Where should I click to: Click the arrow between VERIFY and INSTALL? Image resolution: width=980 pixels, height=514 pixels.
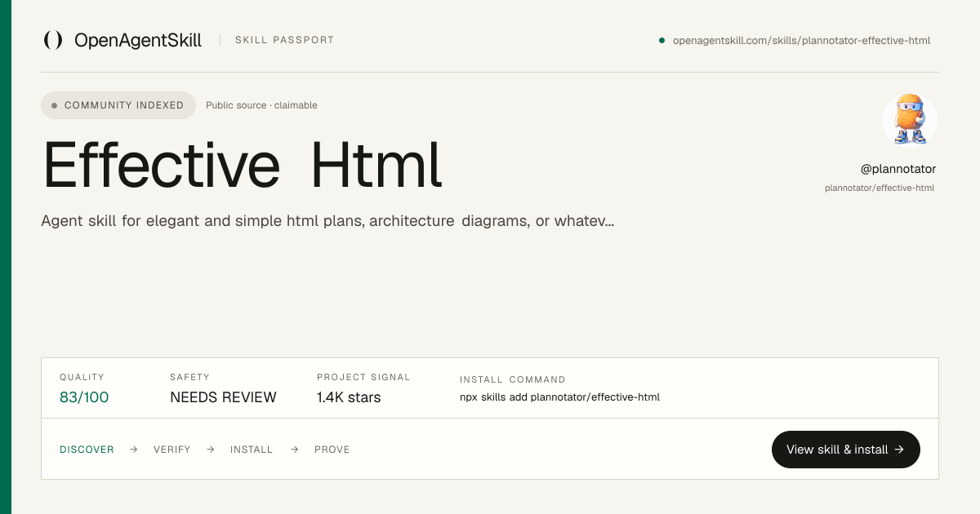click(x=211, y=450)
